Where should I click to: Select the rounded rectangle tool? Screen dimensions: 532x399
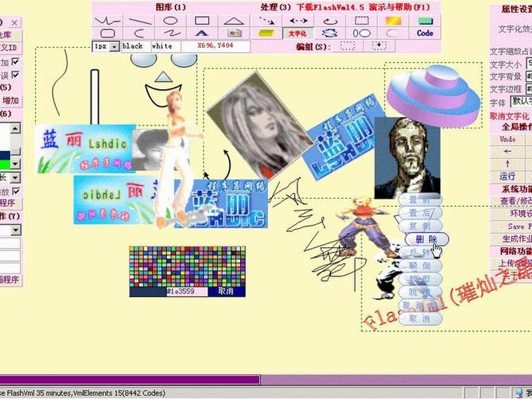[x=108, y=33]
